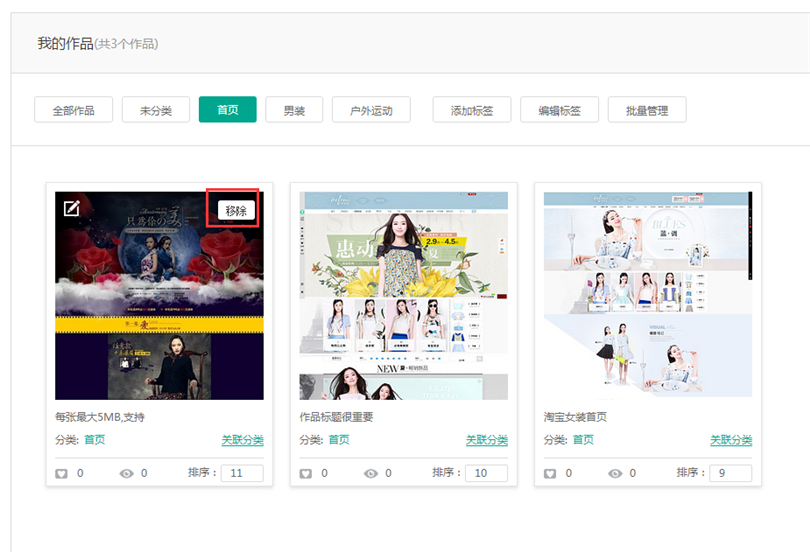
Task: Click 首页 category link under 每张最大5MB,支持
Action: pos(95,440)
